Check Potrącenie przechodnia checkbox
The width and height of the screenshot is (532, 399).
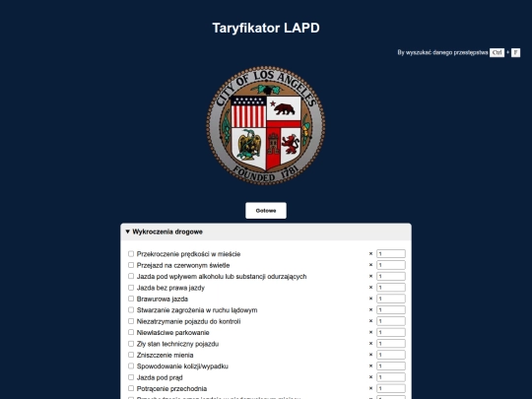[131, 388]
